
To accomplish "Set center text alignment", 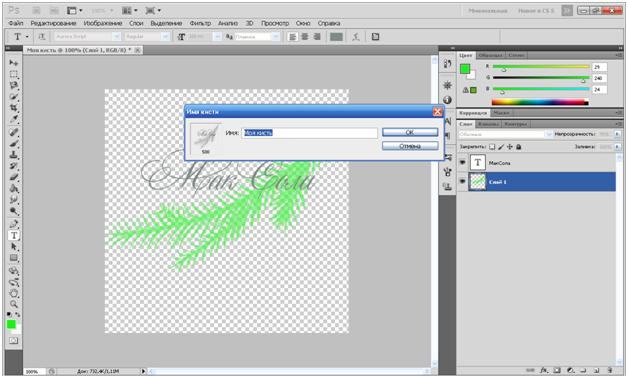I will pyautogui.click(x=305, y=37).
